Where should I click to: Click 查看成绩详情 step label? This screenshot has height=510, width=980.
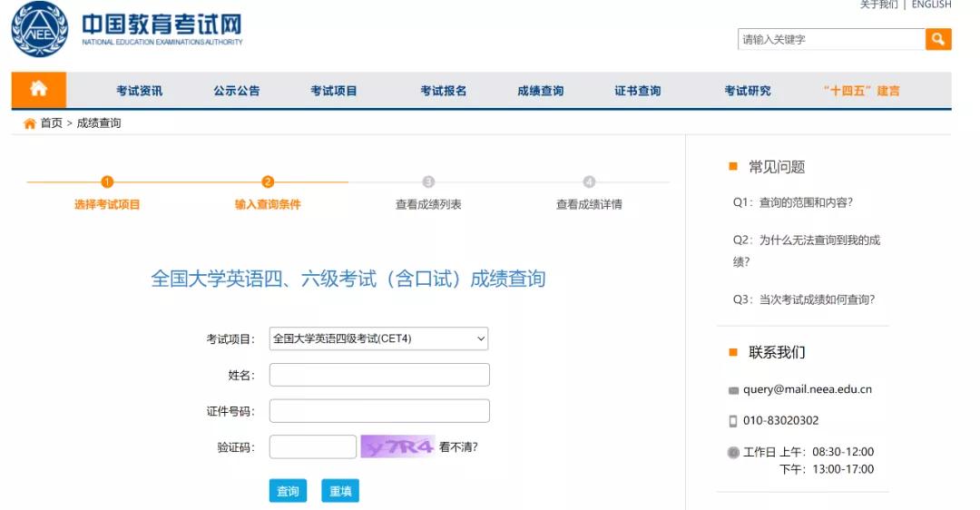pos(589,204)
